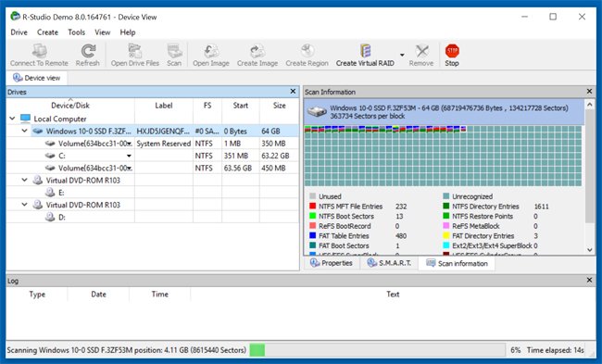
Task: Select the C: volume row
Action: tap(153, 156)
